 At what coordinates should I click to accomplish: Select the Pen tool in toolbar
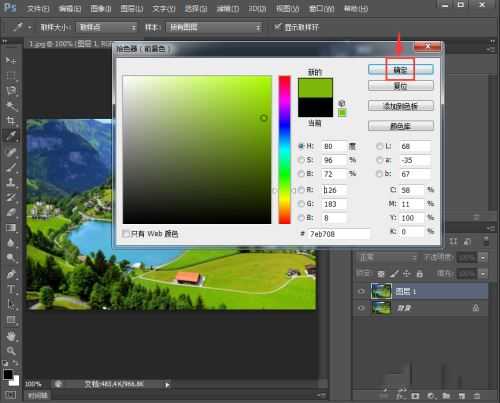[x=11, y=274]
